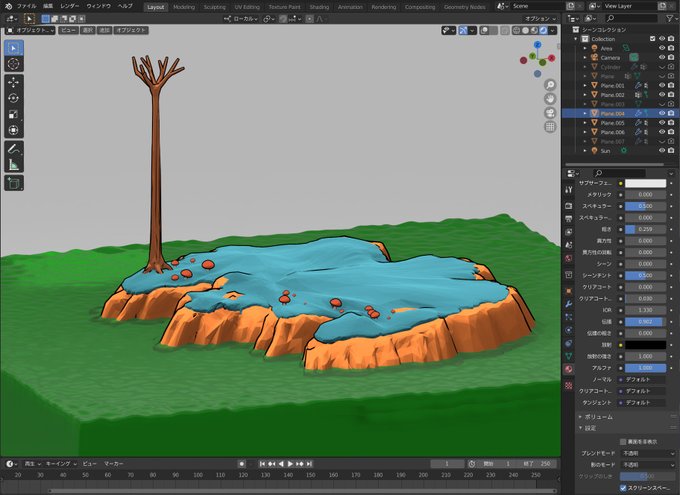This screenshot has height=495, width=680.
Task: Open the View Layer properties tab
Action: pos(569,232)
